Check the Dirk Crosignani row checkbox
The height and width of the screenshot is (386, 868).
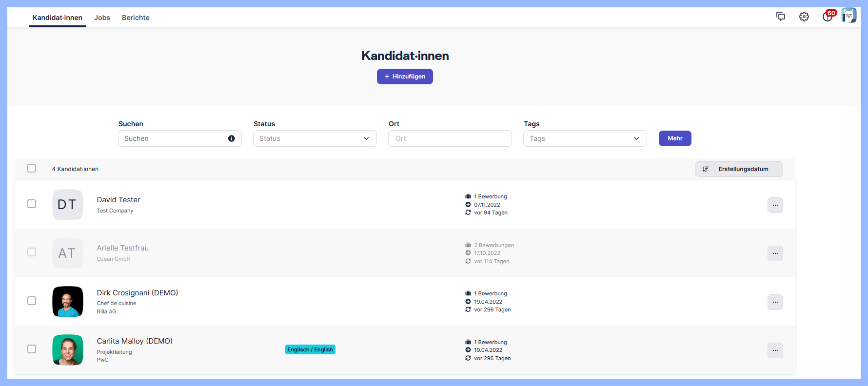[x=32, y=301]
